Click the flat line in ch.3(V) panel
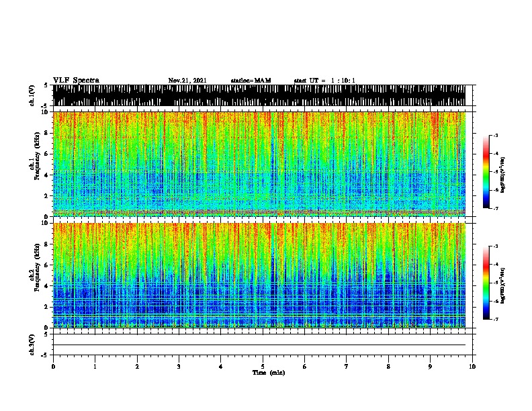This screenshot has height=411, width=532. pyautogui.click(x=259, y=345)
